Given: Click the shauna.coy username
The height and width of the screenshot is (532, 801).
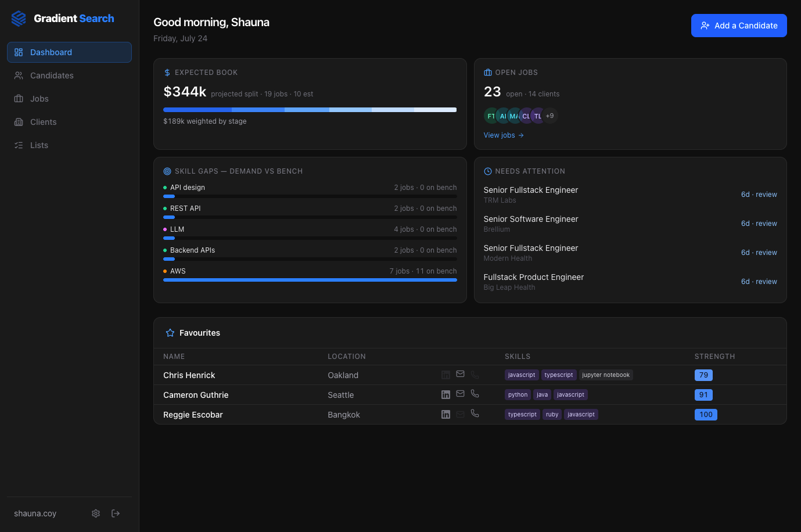Looking at the screenshot, I should click(x=35, y=513).
